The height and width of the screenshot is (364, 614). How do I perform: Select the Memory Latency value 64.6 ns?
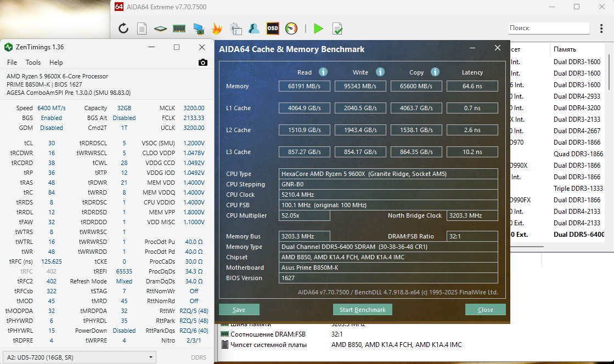[x=472, y=86]
